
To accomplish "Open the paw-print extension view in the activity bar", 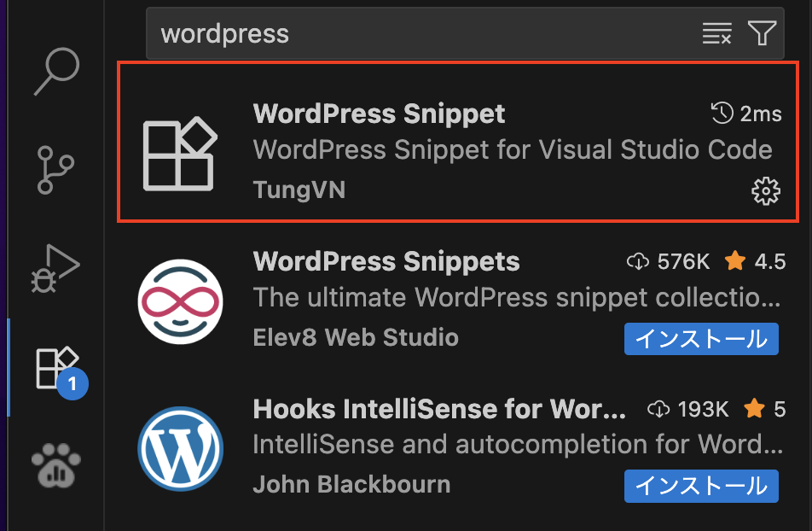I will point(56,465).
